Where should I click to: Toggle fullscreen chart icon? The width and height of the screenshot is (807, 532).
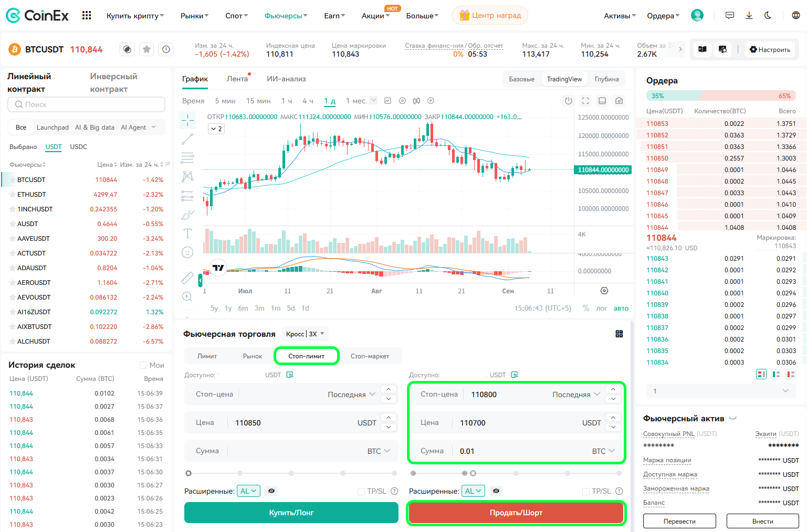point(585,101)
